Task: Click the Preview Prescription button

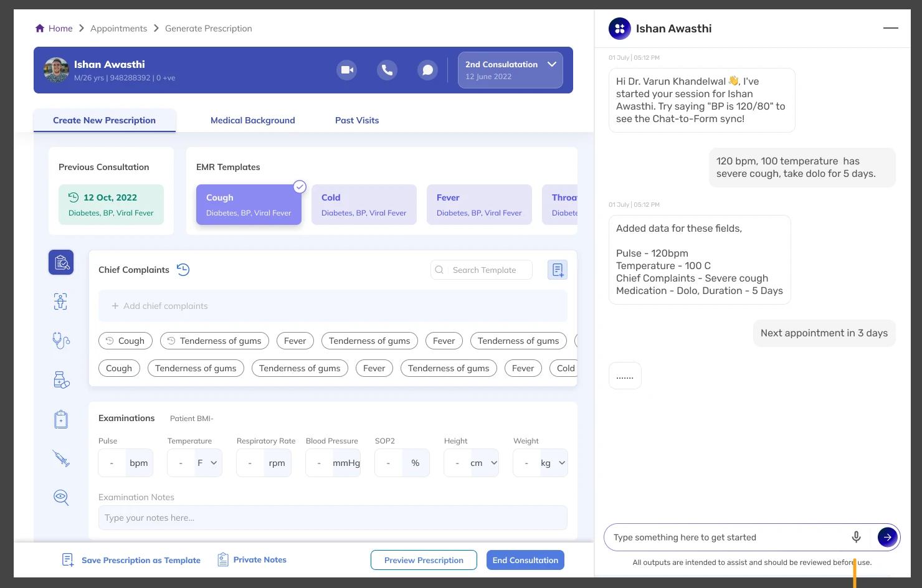Action: [424, 560]
